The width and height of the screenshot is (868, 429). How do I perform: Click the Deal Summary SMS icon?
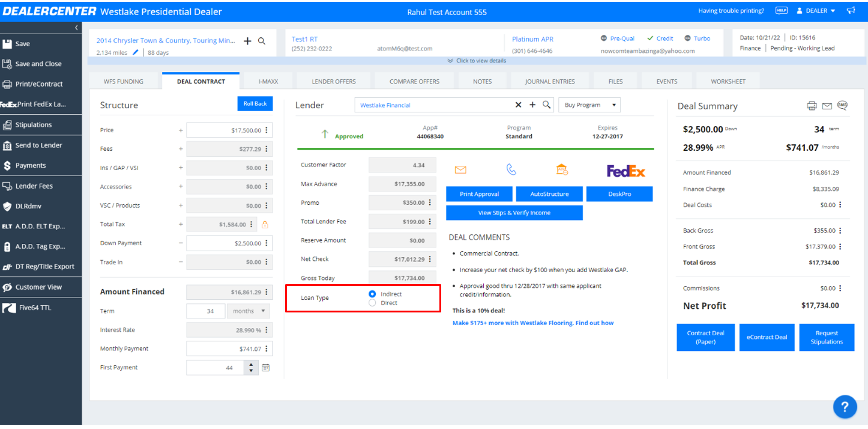(842, 106)
